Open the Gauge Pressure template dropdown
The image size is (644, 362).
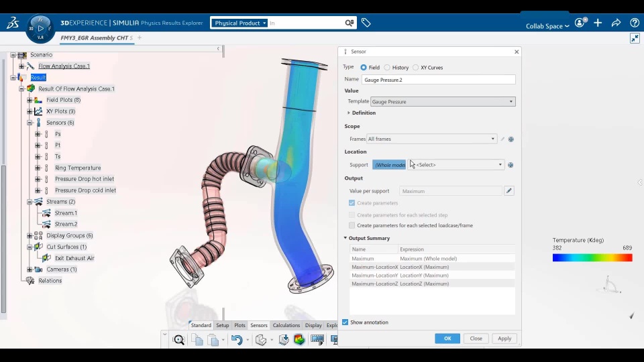(443, 102)
